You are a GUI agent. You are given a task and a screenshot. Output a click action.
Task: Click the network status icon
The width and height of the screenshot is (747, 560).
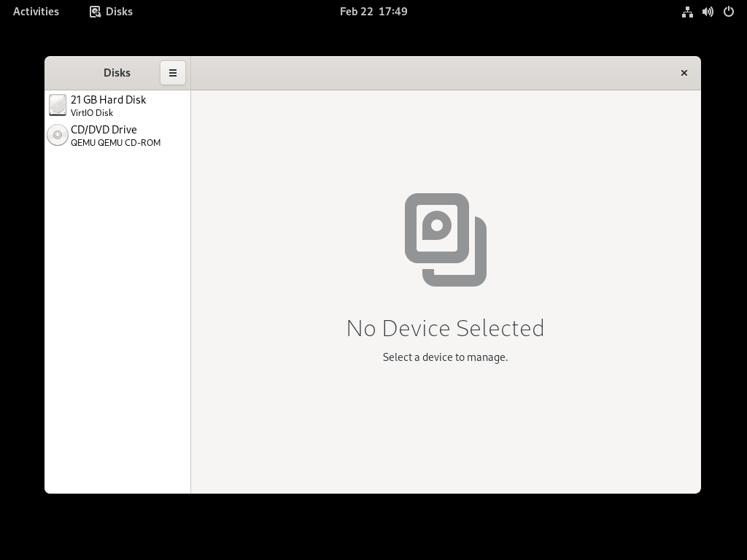click(687, 12)
